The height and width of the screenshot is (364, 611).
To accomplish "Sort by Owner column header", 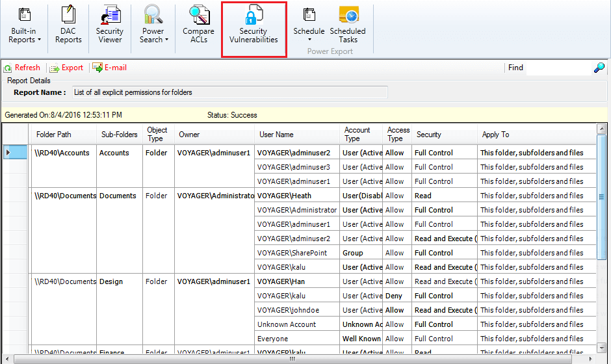I will (214, 135).
